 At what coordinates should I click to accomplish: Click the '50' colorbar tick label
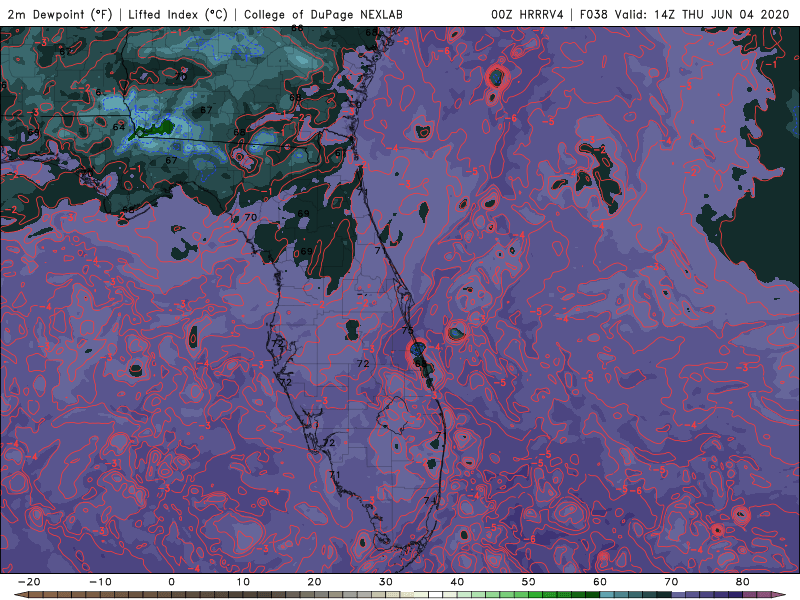(529, 582)
